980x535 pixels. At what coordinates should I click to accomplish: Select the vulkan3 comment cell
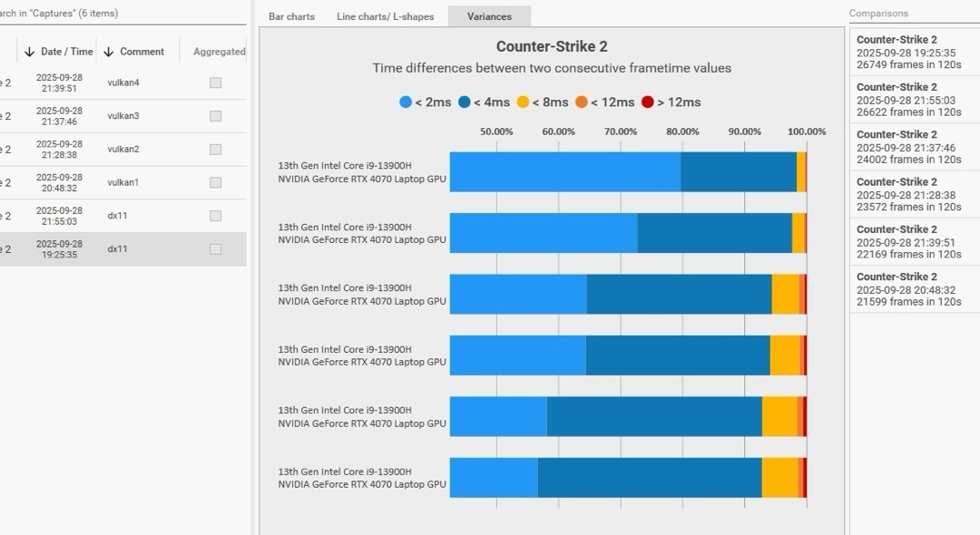click(123, 115)
